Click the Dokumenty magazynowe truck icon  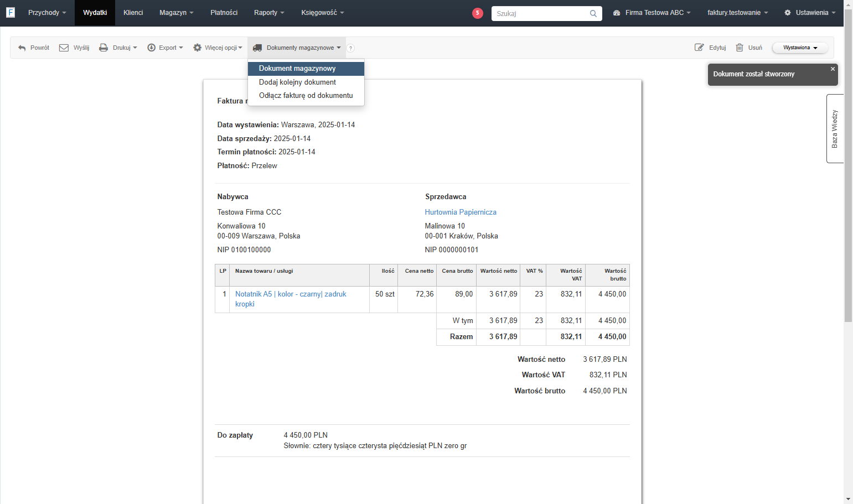click(257, 48)
